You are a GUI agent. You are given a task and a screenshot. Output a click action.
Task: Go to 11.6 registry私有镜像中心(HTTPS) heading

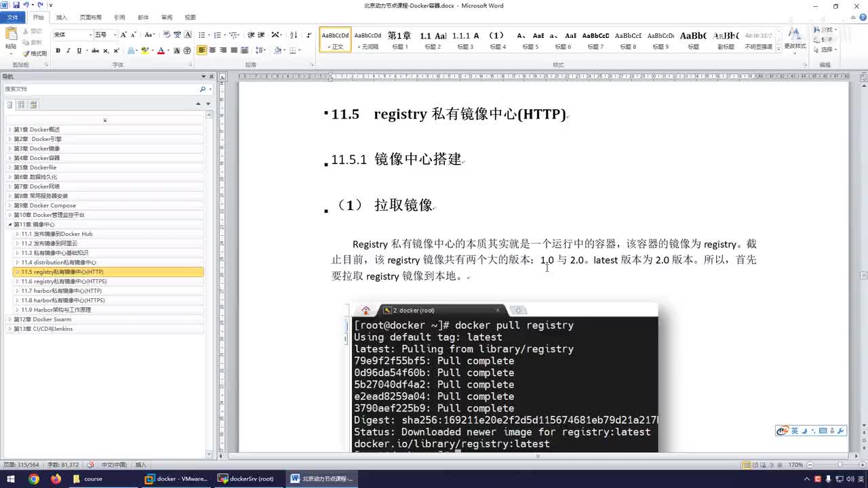pyautogui.click(x=108, y=281)
